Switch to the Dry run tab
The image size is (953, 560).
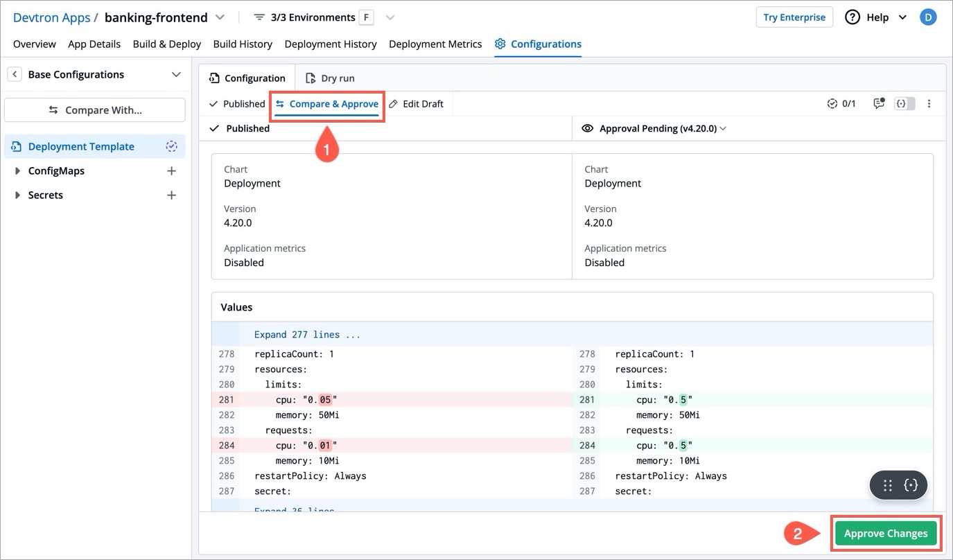point(331,78)
